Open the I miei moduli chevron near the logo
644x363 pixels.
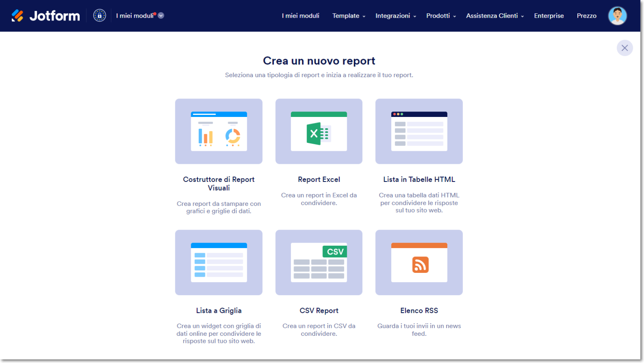click(161, 15)
